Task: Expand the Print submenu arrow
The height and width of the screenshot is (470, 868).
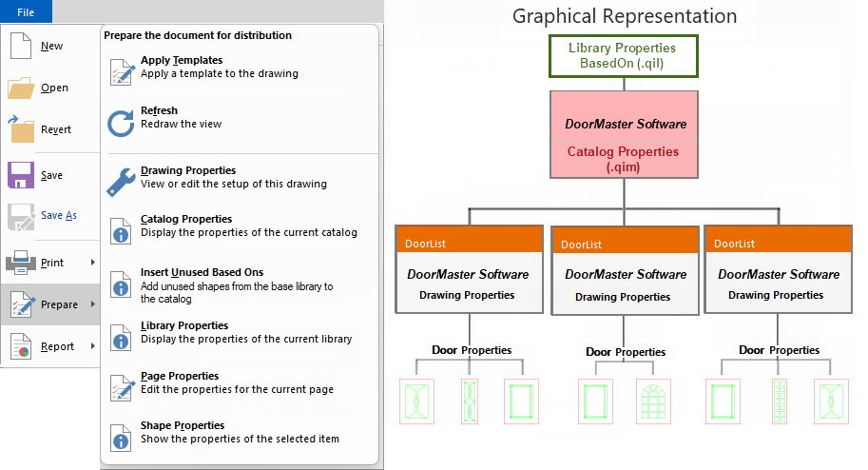Action: pos(92,263)
